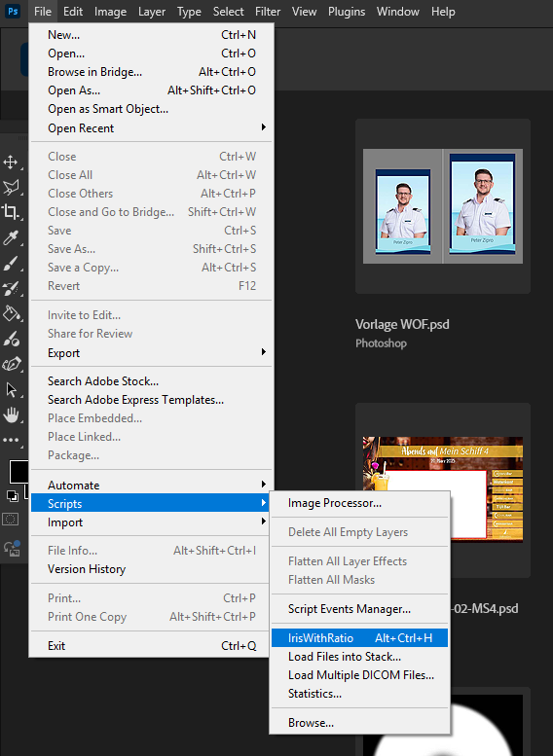Choose Browse in Bridge...
The width and height of the screenshot is (553, 756).
[x=152, y=72]
